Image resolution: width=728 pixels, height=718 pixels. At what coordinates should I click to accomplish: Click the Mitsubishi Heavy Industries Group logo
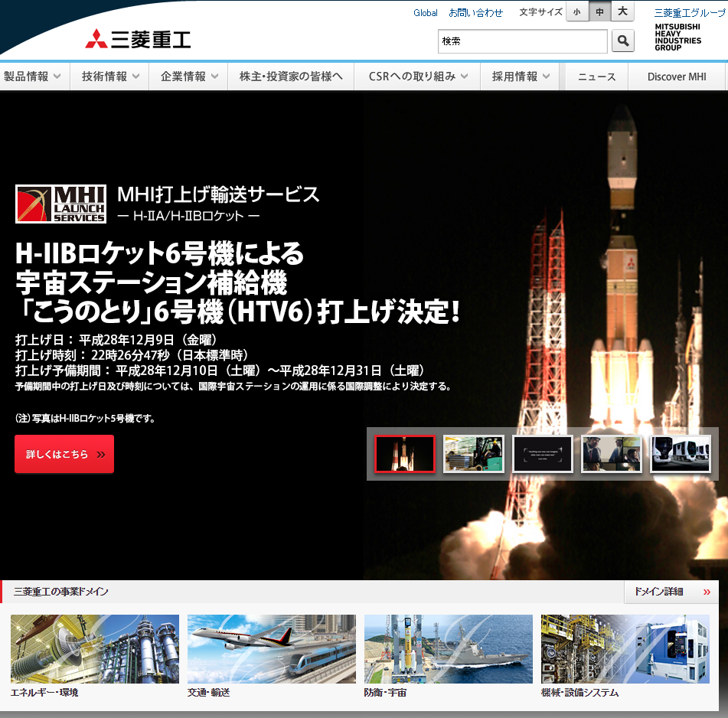677,37
